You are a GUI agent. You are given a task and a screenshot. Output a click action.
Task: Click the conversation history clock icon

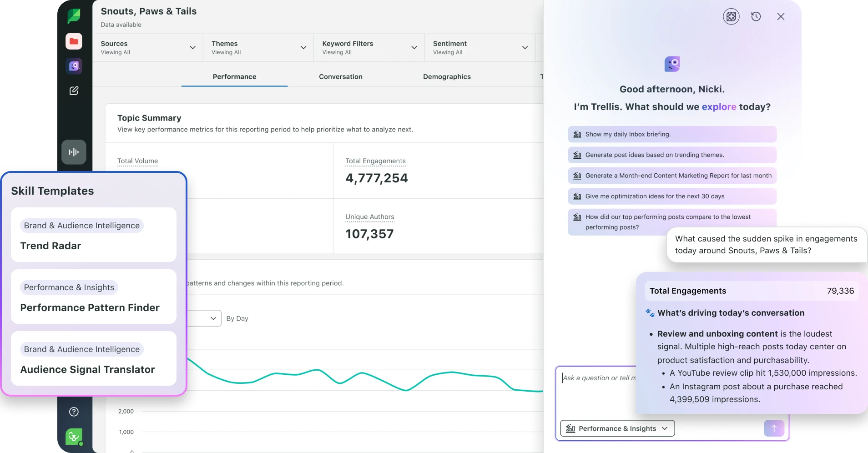coord(756,16)
